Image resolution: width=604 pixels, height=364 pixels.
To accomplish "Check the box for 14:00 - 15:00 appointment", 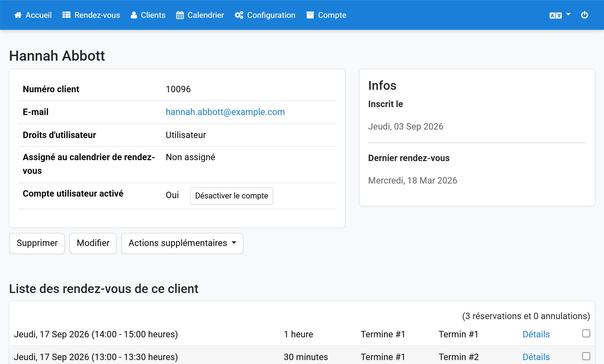I will pos(586,333).
